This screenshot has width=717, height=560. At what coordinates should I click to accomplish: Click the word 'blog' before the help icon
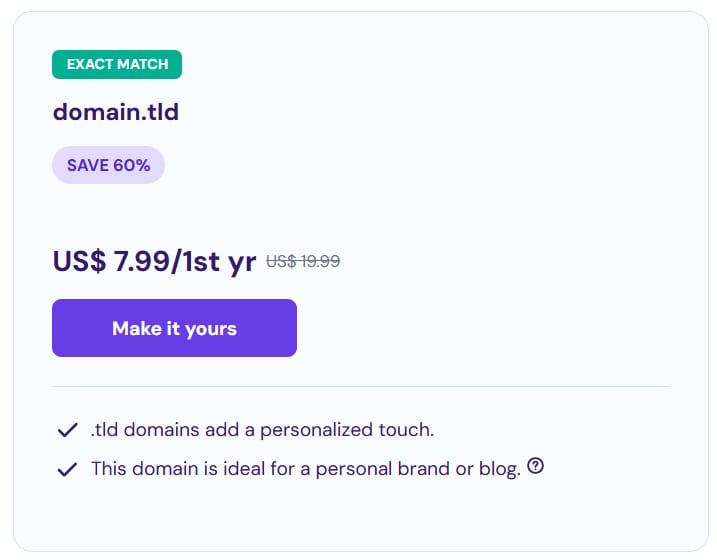[x=500, y=469]
